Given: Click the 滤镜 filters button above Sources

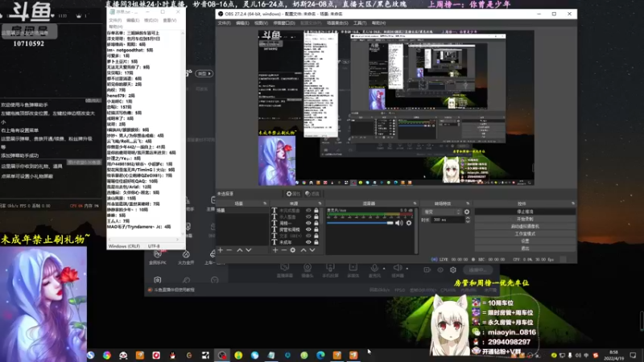Looking at the screenshot, I should [312, 194].
